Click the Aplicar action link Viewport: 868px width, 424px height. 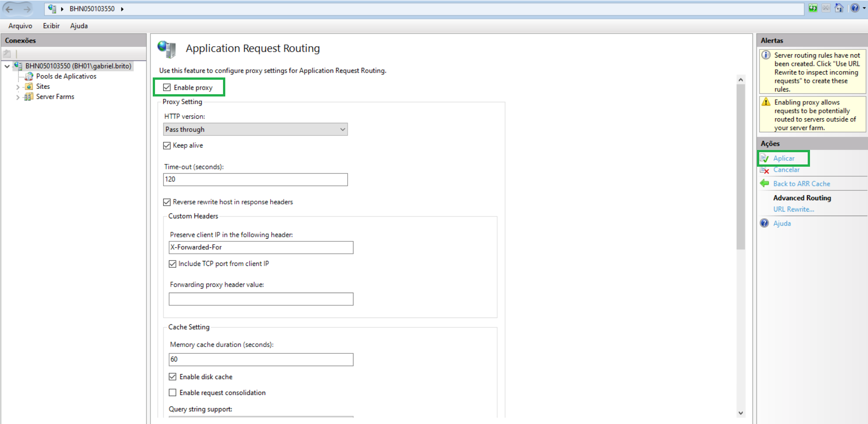click(x=784, y=158)
